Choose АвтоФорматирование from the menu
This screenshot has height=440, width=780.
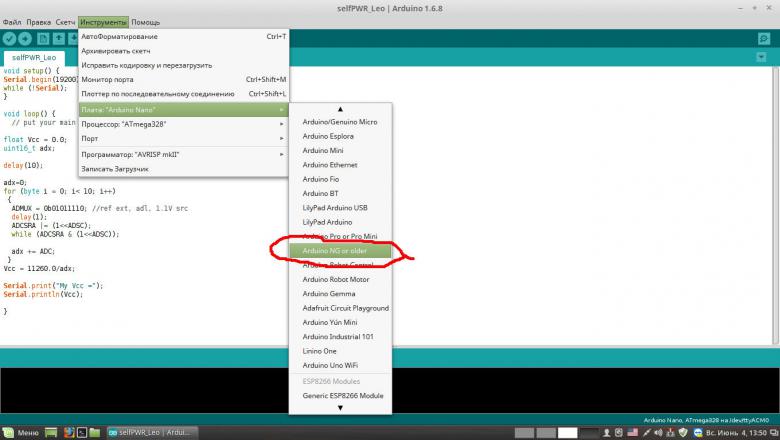pos(184,36)
